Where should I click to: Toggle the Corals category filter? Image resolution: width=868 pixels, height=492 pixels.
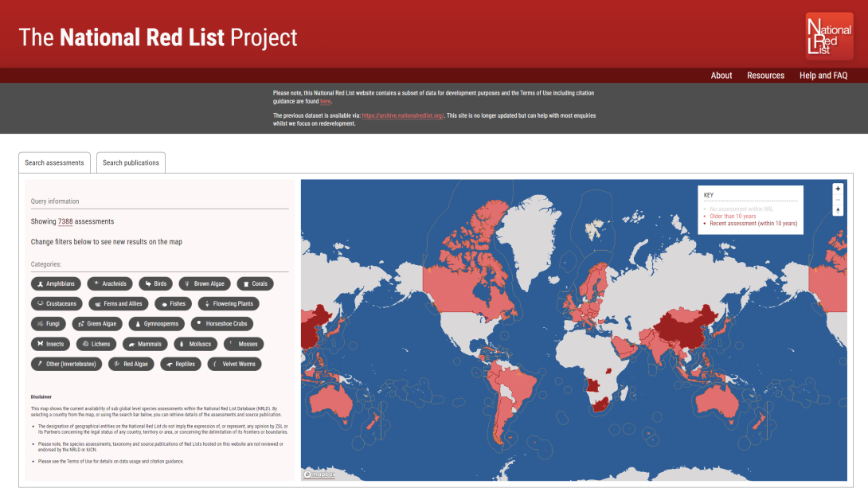tap(255, 284)
